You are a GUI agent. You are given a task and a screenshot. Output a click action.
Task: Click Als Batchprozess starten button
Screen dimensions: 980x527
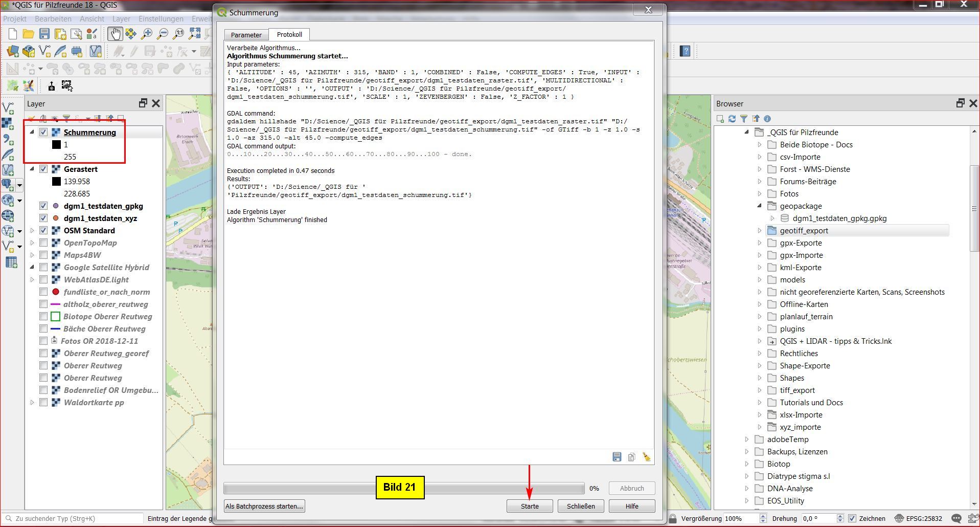[264, 506]
